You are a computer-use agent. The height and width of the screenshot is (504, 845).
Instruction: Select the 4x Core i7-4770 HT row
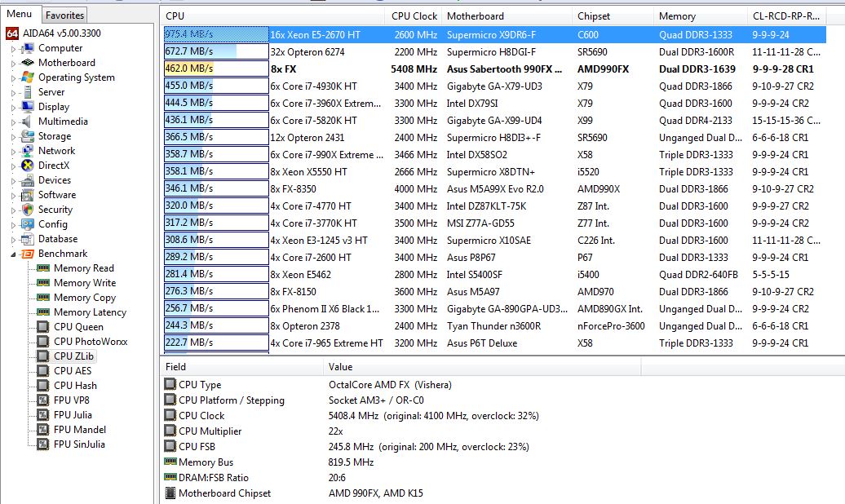pos(495,206)
